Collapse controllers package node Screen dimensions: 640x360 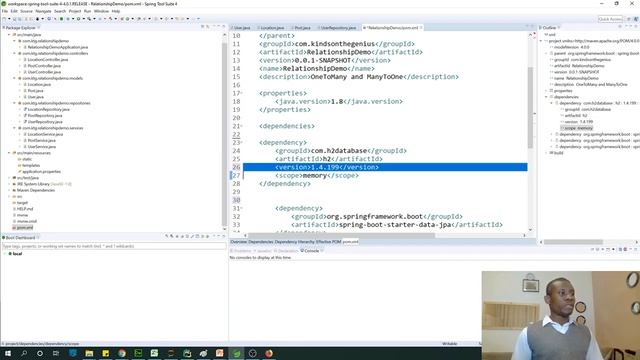click(14, 53)
